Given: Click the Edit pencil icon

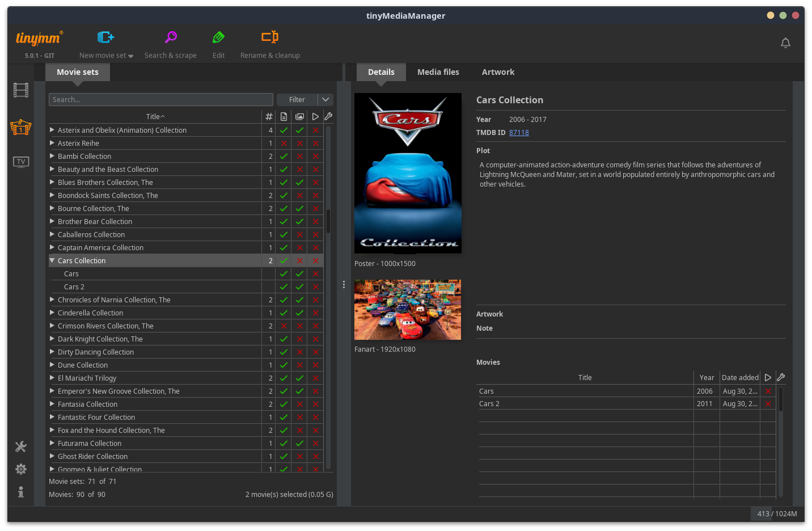Looking at the screenshot, I should 218,38.
